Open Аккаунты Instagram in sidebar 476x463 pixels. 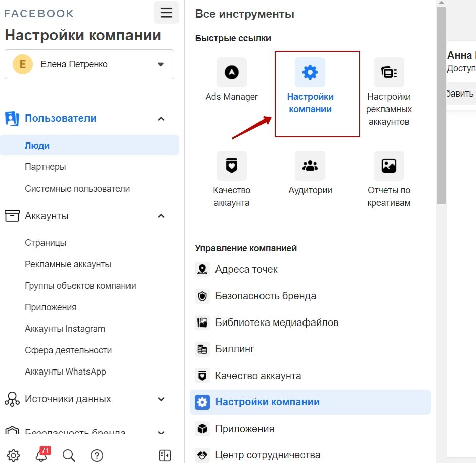tap(65, 329)
